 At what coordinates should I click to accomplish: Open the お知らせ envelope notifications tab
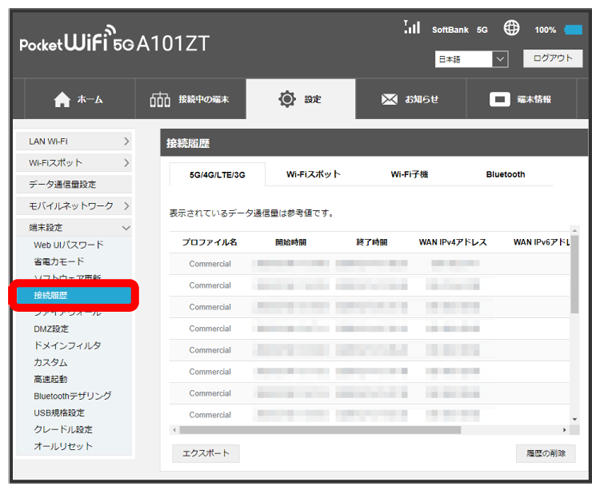[411, 100]
